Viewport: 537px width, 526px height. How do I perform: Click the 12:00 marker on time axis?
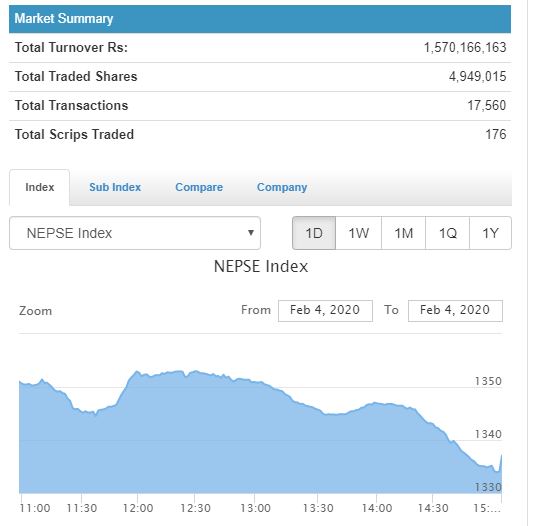coord(138,508)
